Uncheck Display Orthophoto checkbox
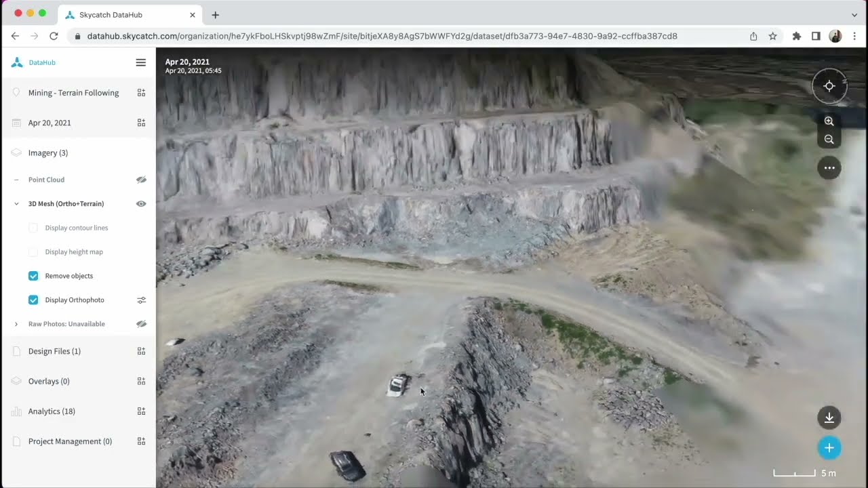 tap(33, 300)
